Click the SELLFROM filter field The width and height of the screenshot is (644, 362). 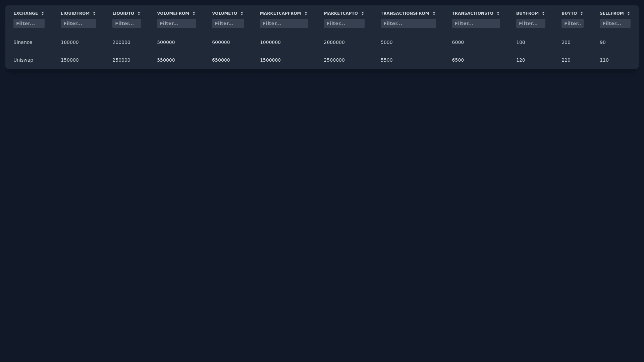(615, 23)
